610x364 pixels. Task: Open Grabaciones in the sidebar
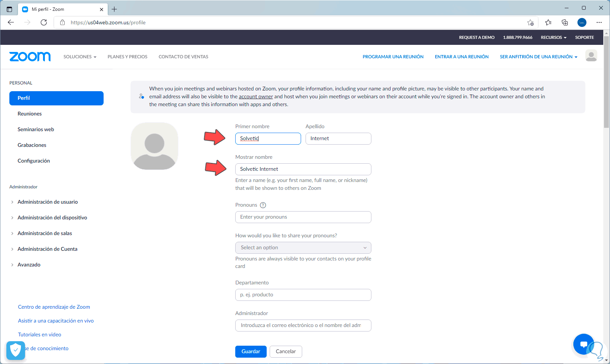coord(32,145)
